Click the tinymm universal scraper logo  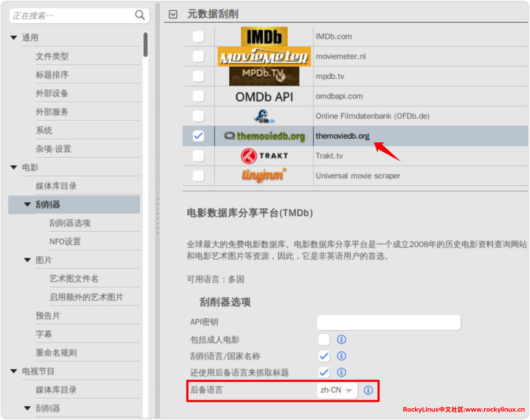(264, 175)
